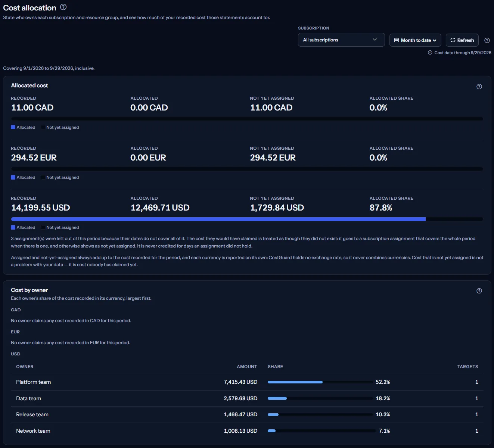The width and height of the screenshot is (494, 448).
Task: Click the Cost allocation page heading
Action: (x=29, y=7)
